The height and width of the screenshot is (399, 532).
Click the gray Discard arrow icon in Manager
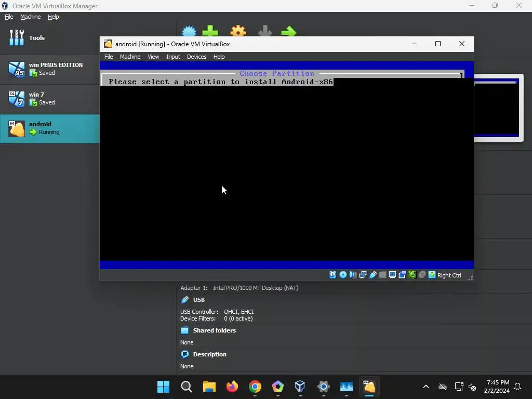pyautogui.click(x=265, y=31)
